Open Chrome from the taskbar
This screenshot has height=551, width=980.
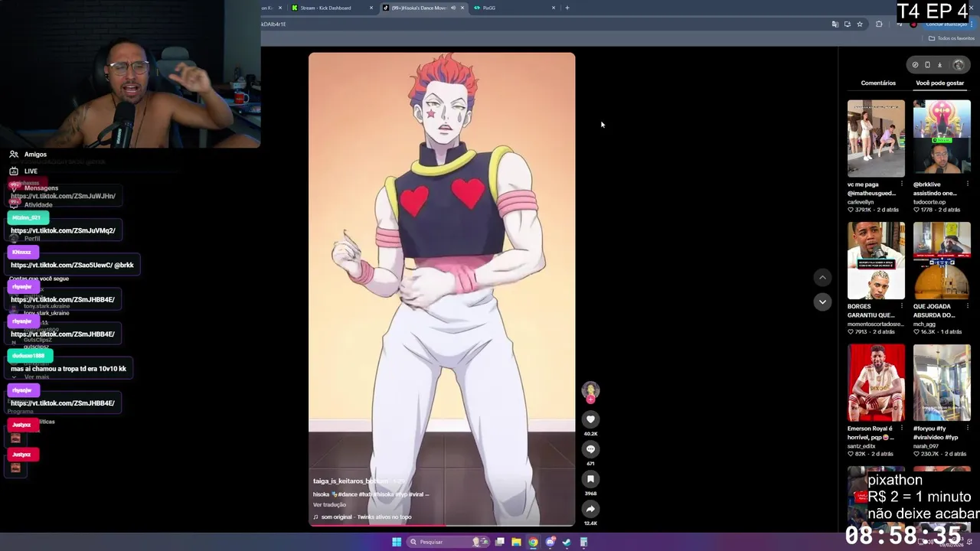pos(533,542)
